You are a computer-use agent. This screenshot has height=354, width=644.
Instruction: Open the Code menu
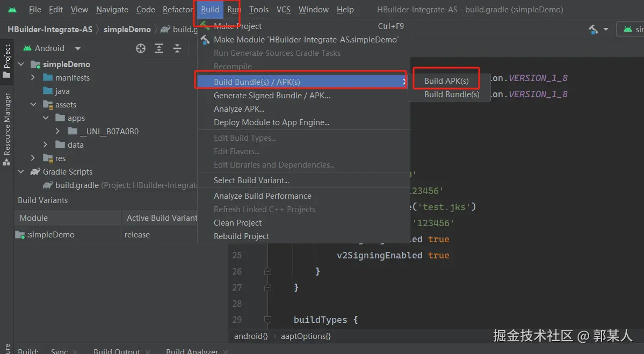(x=146, y=10)
